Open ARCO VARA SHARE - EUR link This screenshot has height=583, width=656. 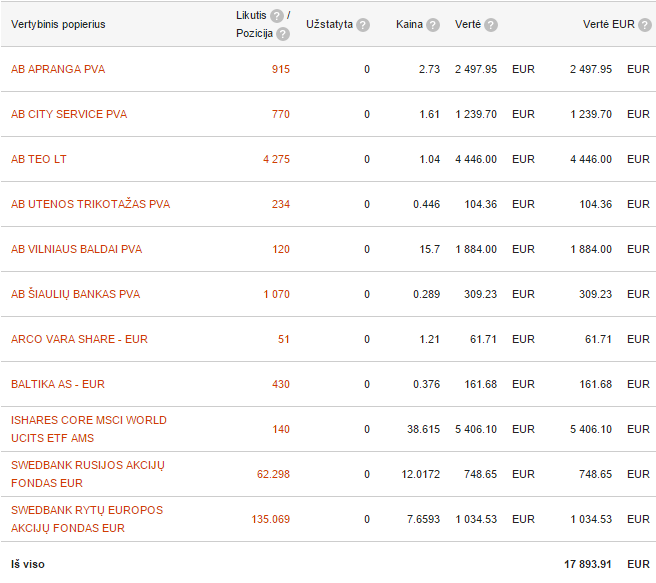point(79,339)
